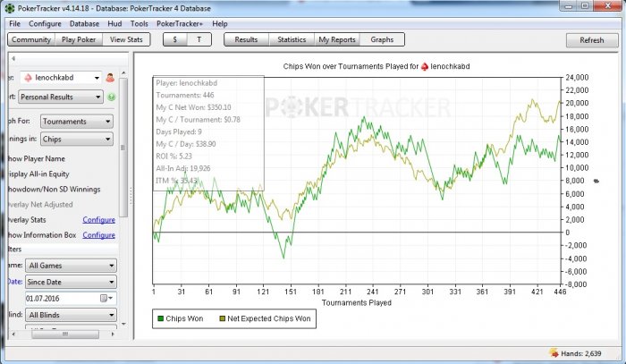Viewport: 626px width, 364px height.
Task: Click Configure link for Show Information Box
Action: tap(98, 235)
